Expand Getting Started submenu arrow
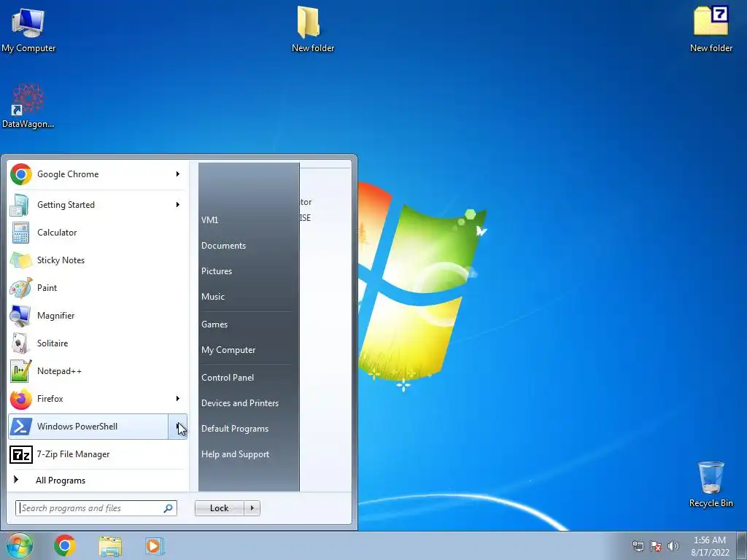 178,205
